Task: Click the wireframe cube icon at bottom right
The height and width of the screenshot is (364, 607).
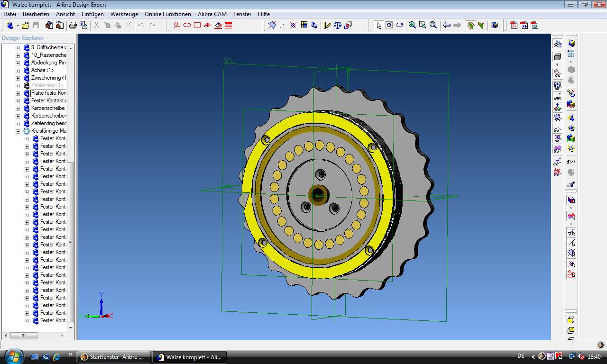Action: pyautogui.click(x=571, y=330)
